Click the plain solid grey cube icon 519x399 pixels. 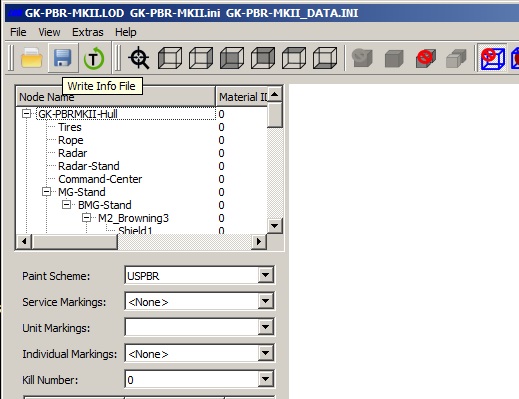coord(394,59)
